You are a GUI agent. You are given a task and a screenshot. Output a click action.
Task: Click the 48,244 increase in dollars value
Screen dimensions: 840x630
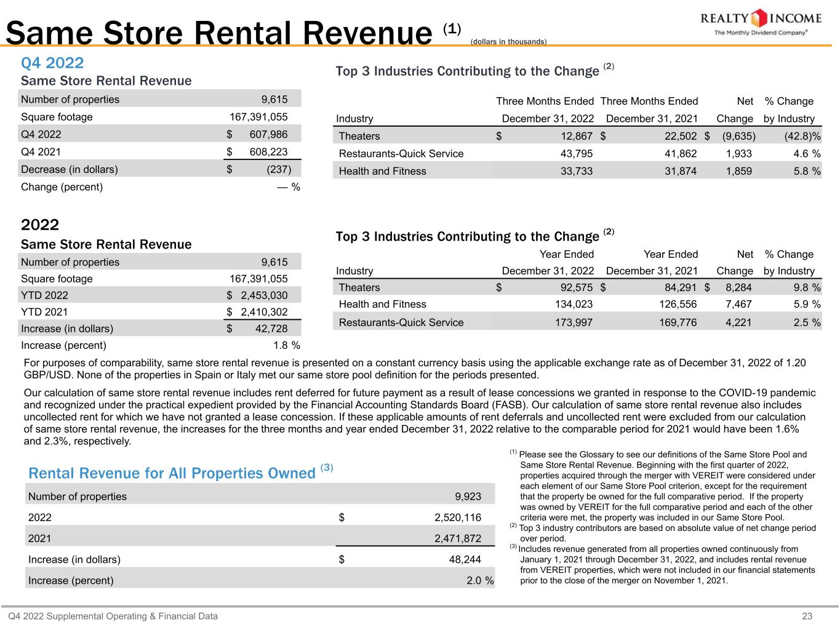point(465,559)
